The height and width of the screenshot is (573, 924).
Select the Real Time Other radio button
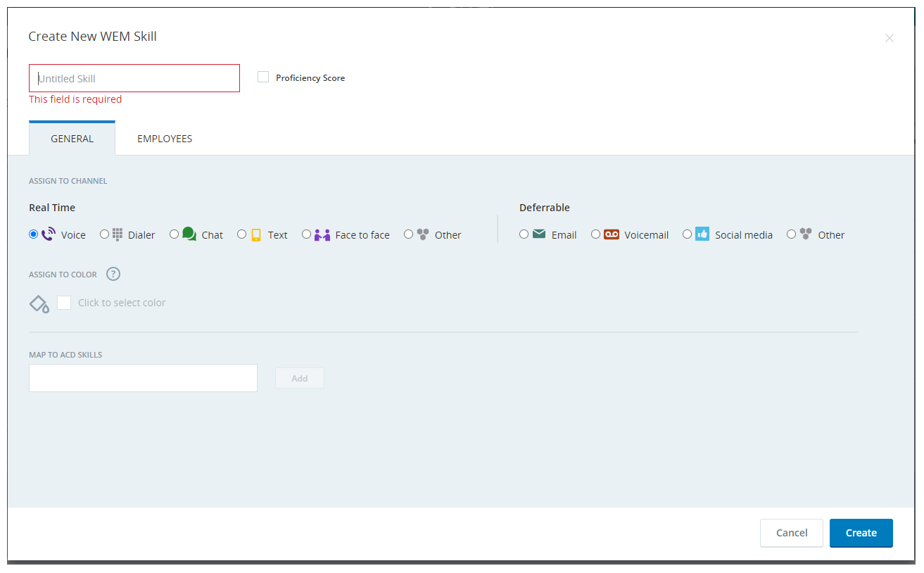(409, 234)
